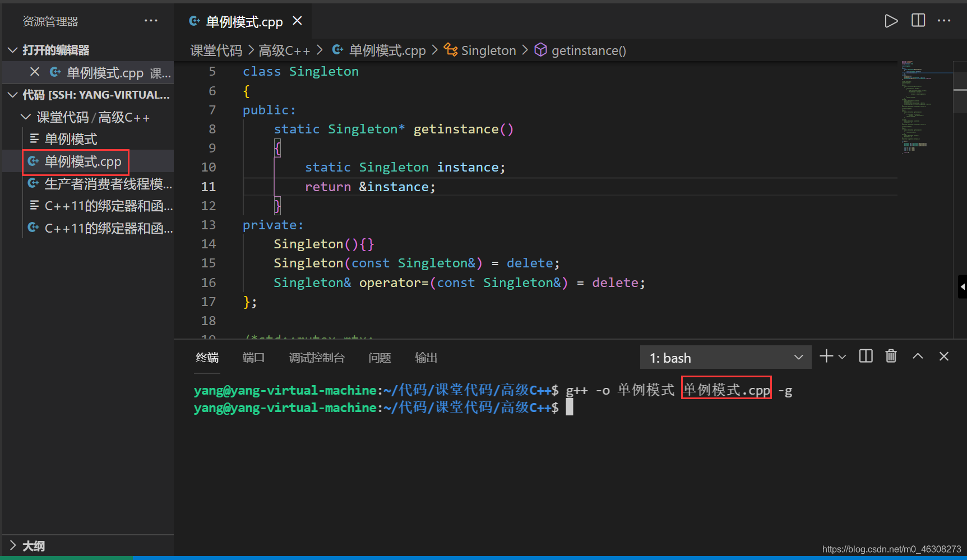Click getinstance() in the breadcrumb
The width and height of the screenshot is (967, 560).
589,50
